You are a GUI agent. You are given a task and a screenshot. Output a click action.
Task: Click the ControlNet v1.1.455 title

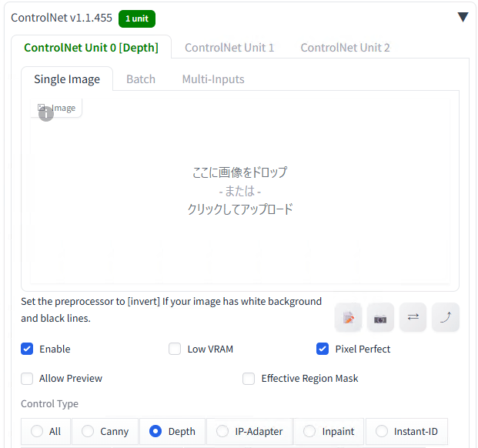(62, 18)
